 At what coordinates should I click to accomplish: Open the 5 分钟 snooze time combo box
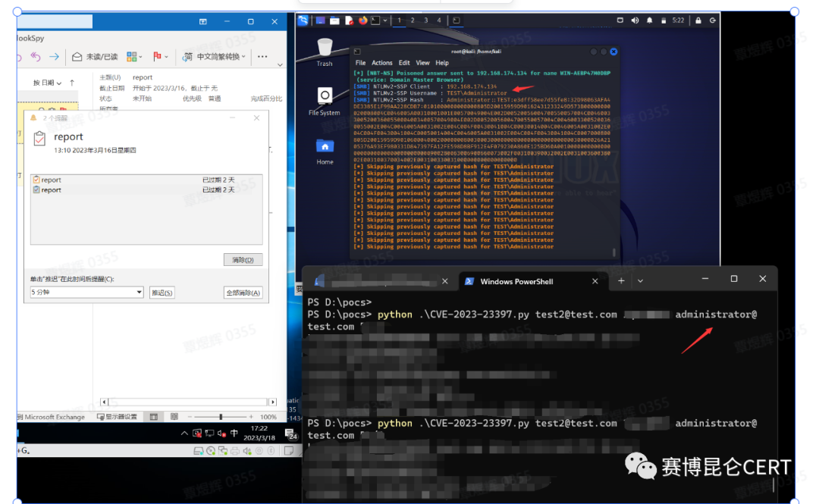[x=86, y=292]
